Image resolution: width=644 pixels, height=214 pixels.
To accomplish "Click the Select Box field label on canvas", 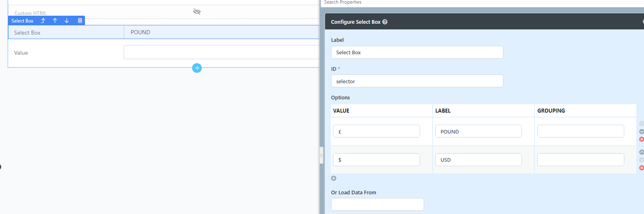I will pyautogui.click(x=27, y=33).
